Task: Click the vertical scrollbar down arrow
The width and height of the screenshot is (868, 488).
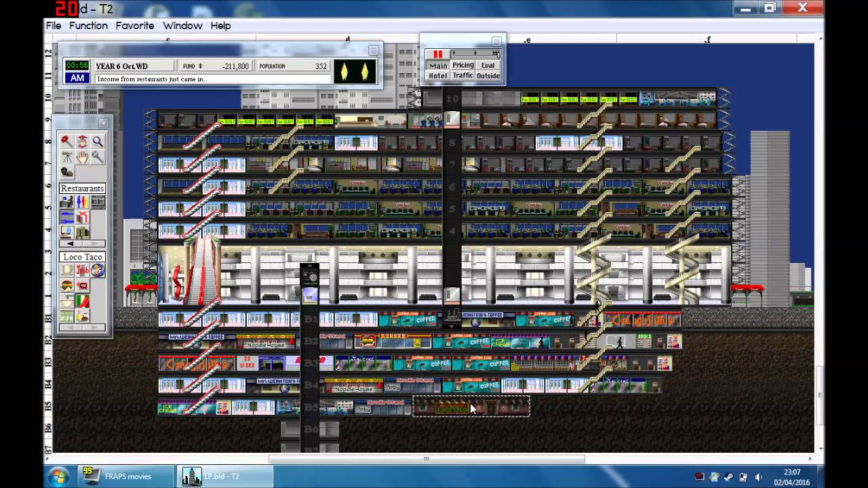Action: coord(820,448)
